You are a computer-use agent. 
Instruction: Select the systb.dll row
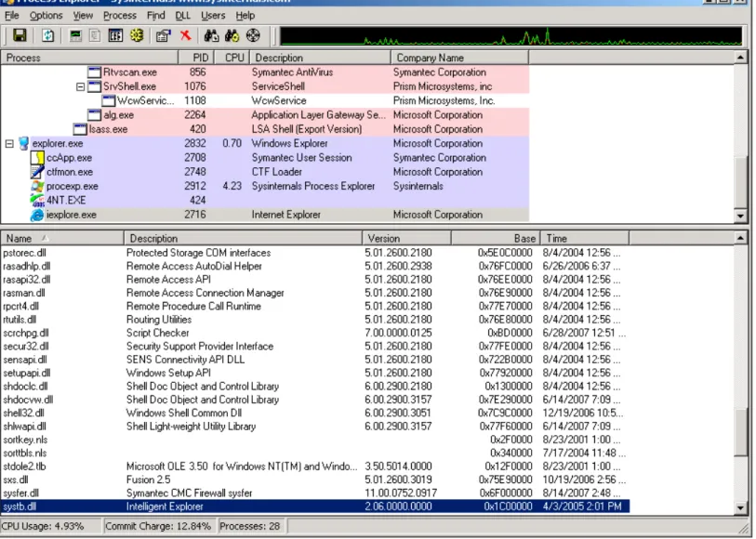tap(315, 506)
